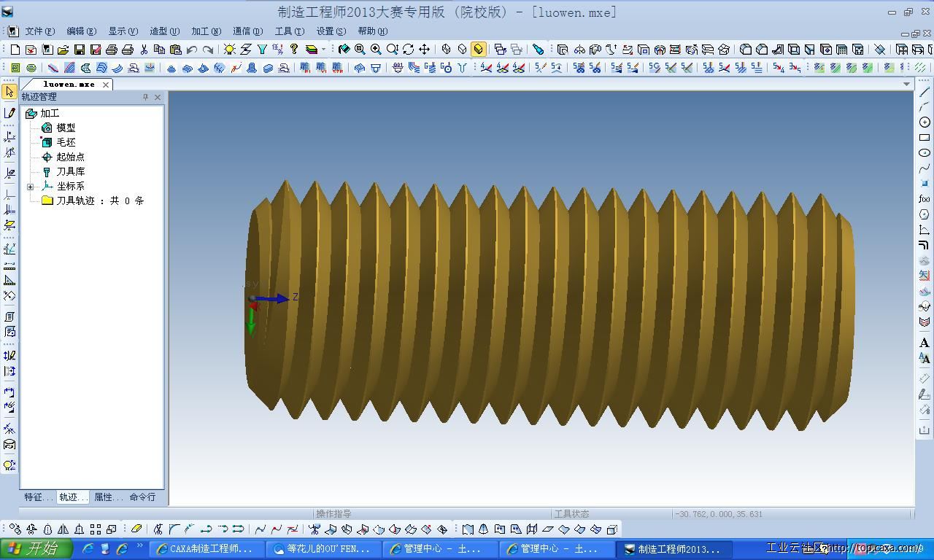Image resolution: width=934 pixels, height=560 pixels.
Task: Select the Cut scissors icon
Action: tap(144, 50)
